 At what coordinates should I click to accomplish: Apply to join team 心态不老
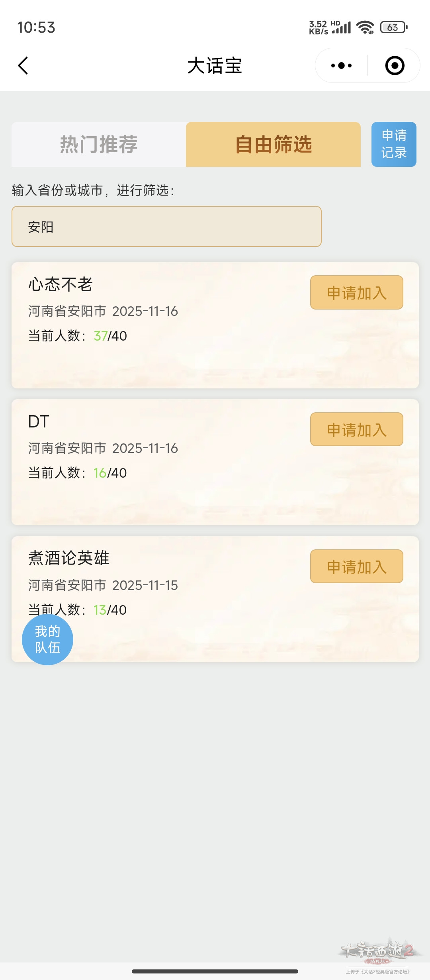coord(356,292)
